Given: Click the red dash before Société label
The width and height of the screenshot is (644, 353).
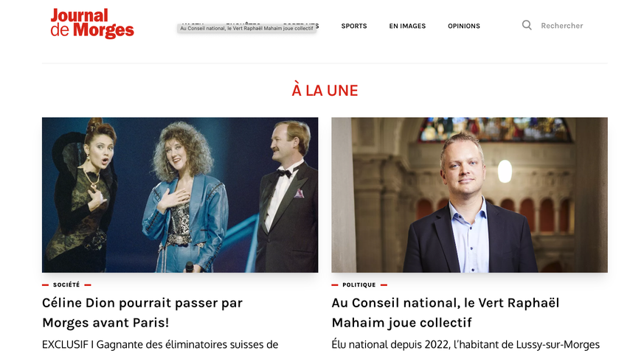Looking at the screenshot, I should pyautogui.click(x=45, y=284).
